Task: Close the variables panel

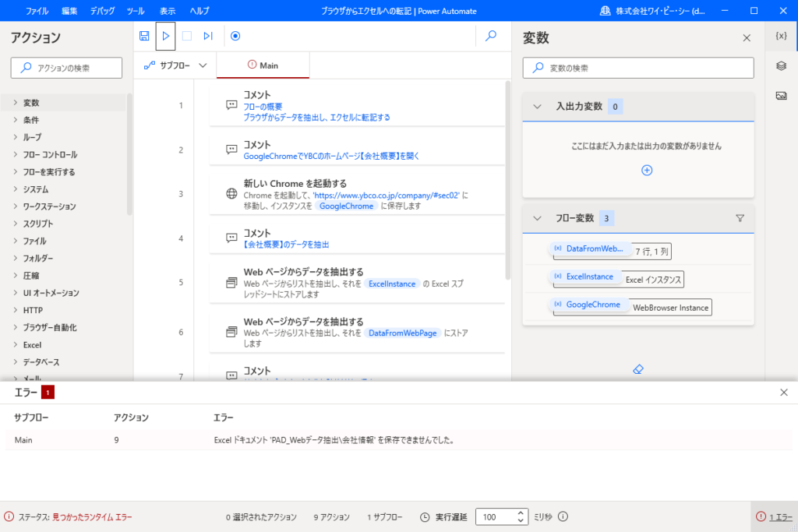Action: tap(747, 38)
